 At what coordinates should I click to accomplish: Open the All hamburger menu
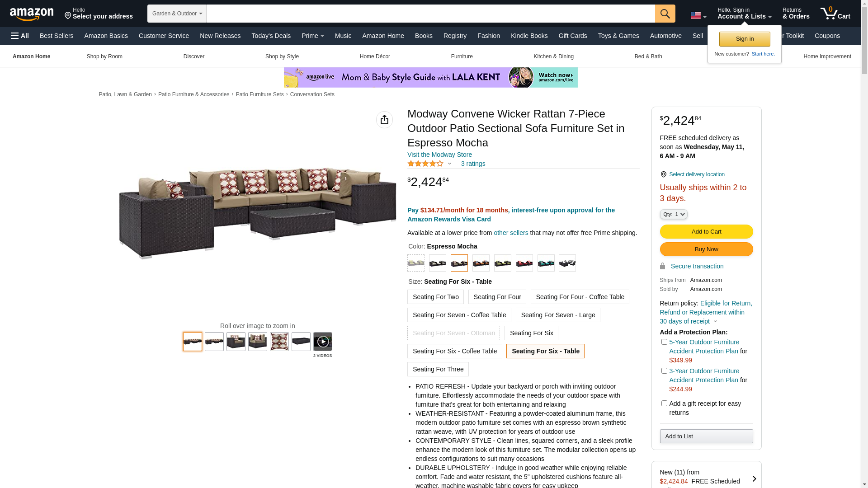click(20, 36)
